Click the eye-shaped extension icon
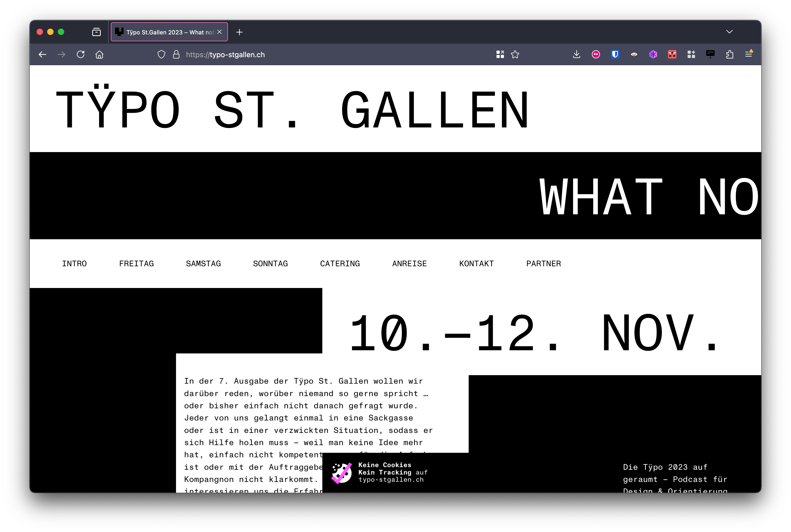This screenshot has height=532, width=791. pyautogui.click(x=634, y=54)
